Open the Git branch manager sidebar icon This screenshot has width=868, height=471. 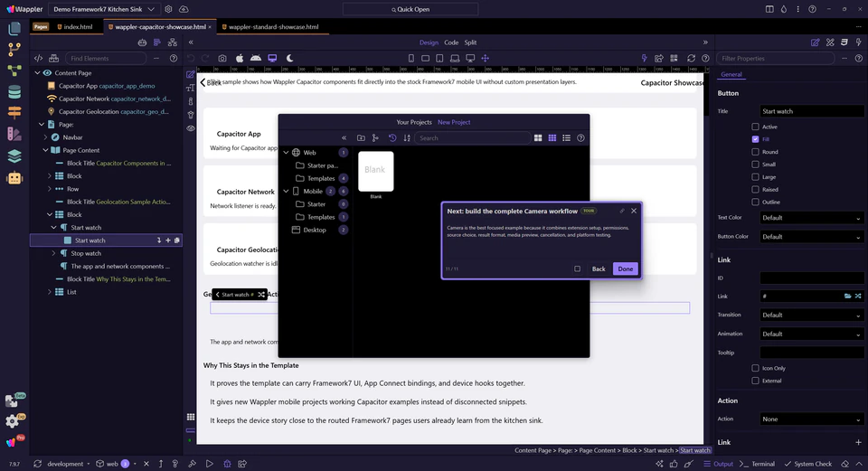click(14, 49)
